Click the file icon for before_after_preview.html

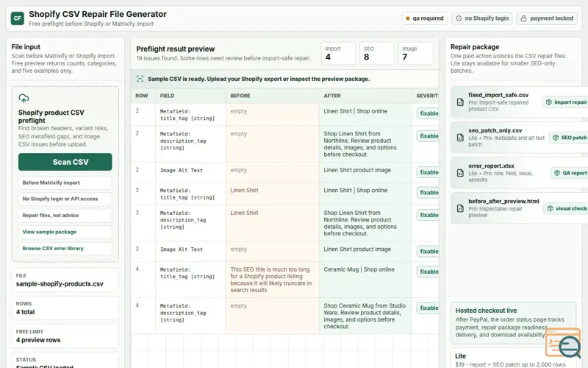click(x=460, y=208)
